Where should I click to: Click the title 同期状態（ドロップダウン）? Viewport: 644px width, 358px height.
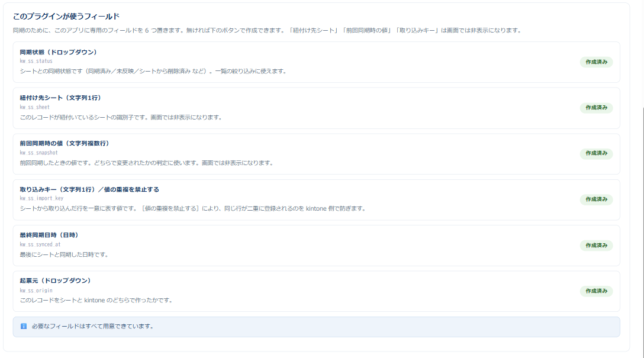[x=59, y=52]
